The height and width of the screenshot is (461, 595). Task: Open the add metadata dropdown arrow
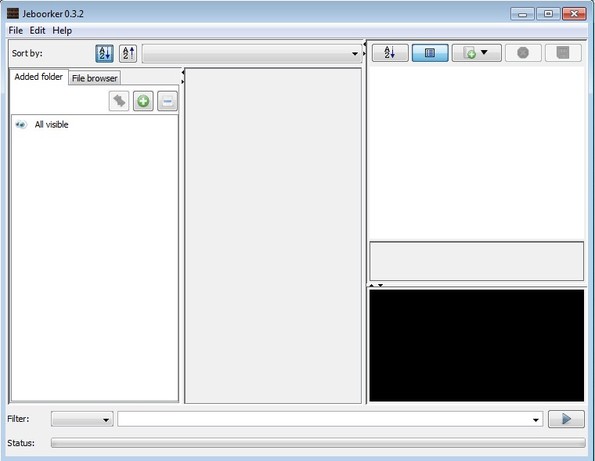(x=484, y=52)
